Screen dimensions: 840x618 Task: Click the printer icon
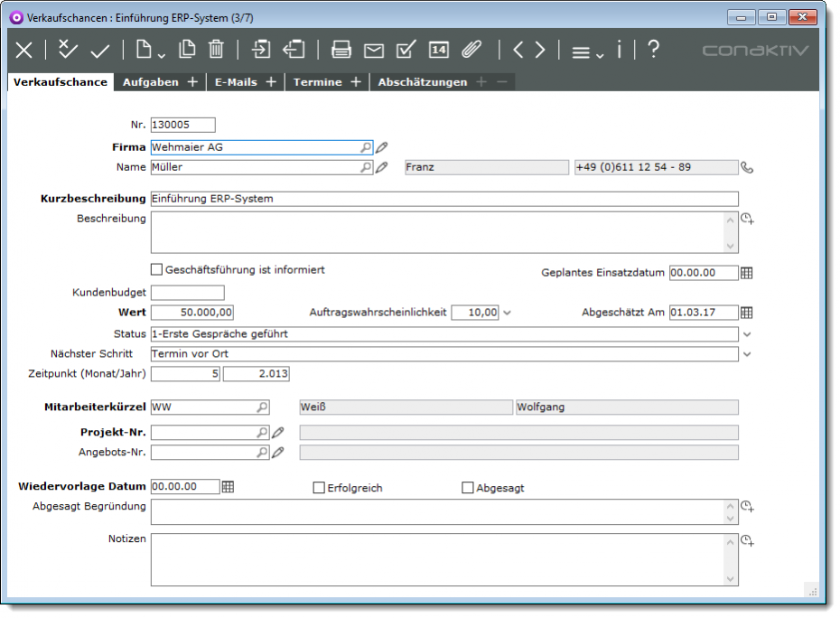[341, 50]
